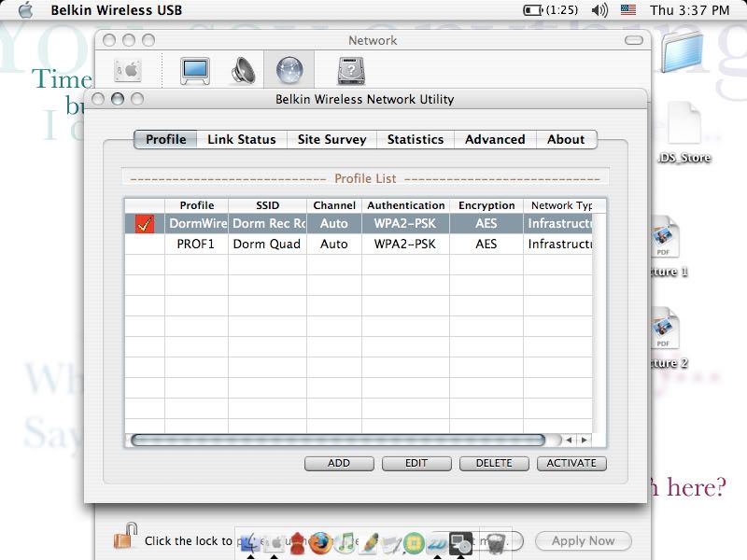Select the PROF1 profile name cell
The width and height of the screenshot is (747, 560).
[x=197, y=244]
